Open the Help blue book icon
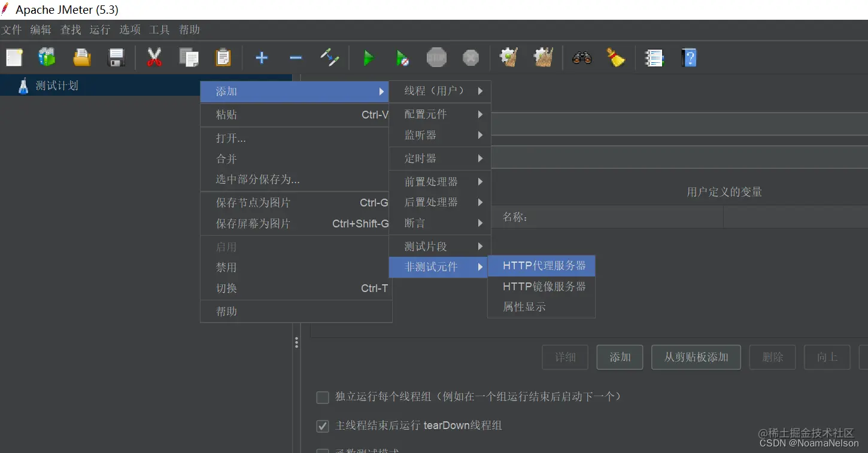868x453 pixels. [x=689, y=57]
